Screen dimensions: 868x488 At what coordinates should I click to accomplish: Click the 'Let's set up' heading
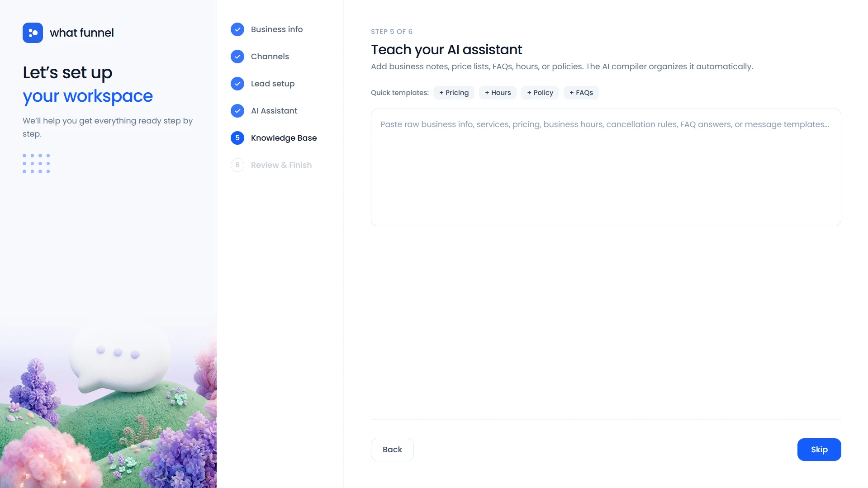tap(67, 72)
